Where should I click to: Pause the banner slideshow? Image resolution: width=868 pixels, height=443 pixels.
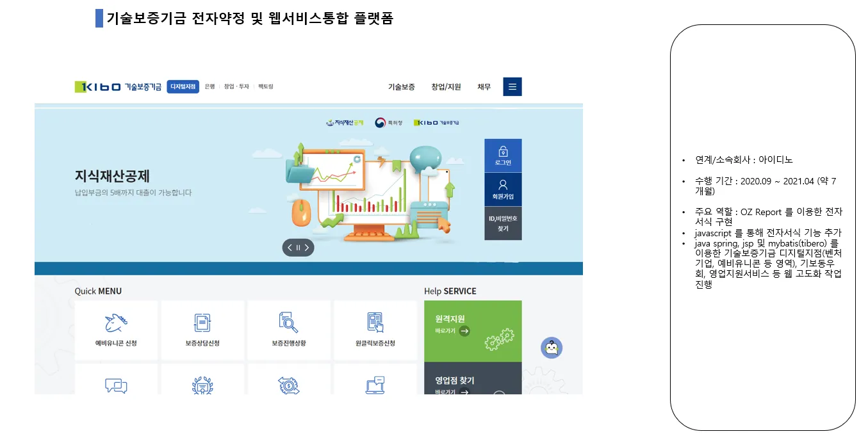tap(298, 247)
